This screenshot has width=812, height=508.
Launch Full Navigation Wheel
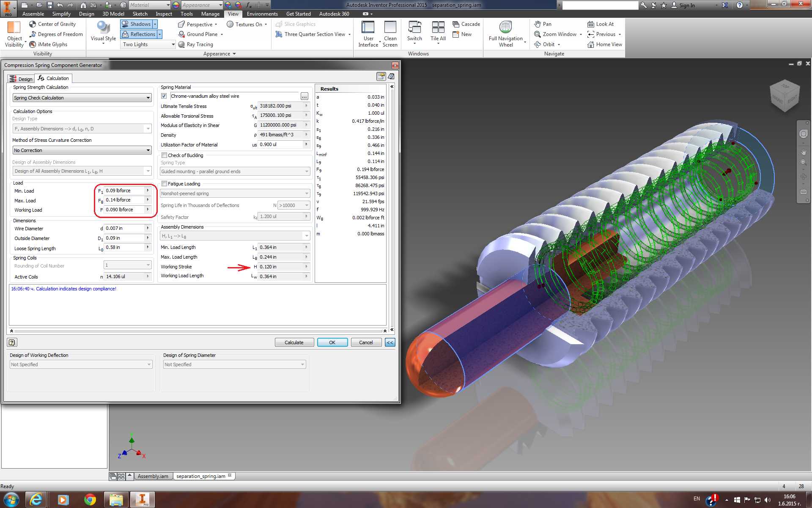point(506,34)
